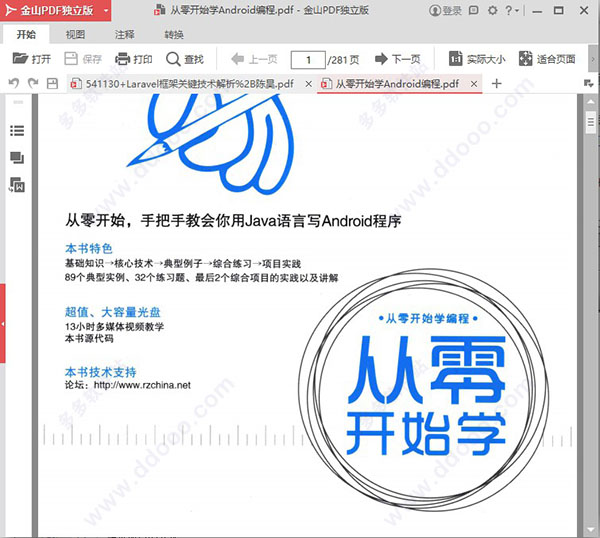Click the 保存 save icon

pos(72,59)
